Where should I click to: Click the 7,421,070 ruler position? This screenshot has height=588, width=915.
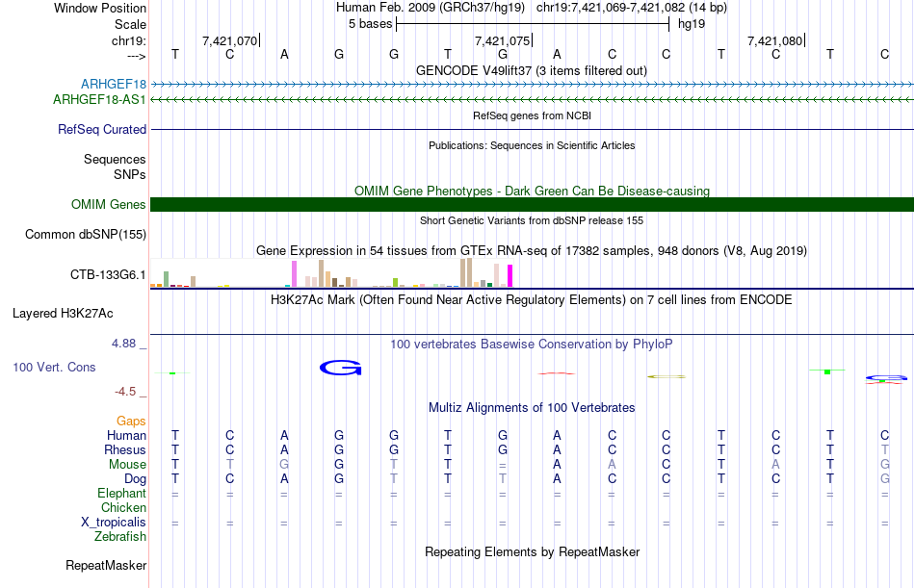230,40
